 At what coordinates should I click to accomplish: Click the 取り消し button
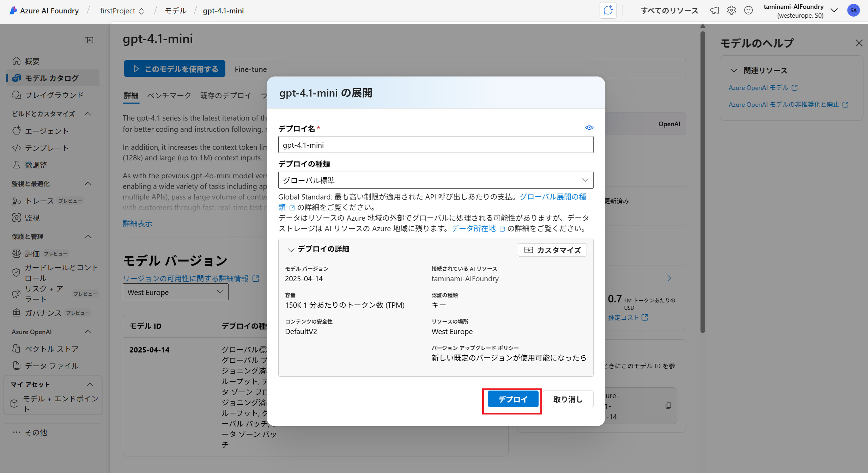pos(568,399)
